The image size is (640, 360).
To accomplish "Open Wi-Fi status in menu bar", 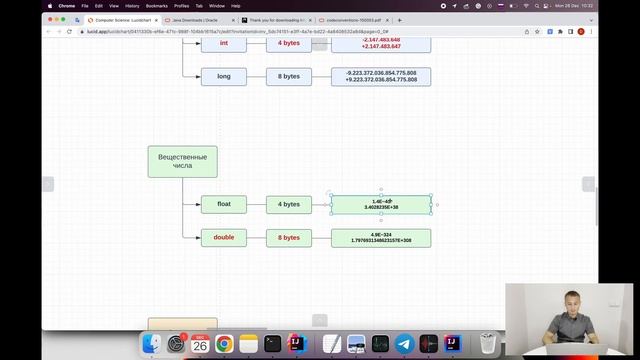I will coord(526,6).
